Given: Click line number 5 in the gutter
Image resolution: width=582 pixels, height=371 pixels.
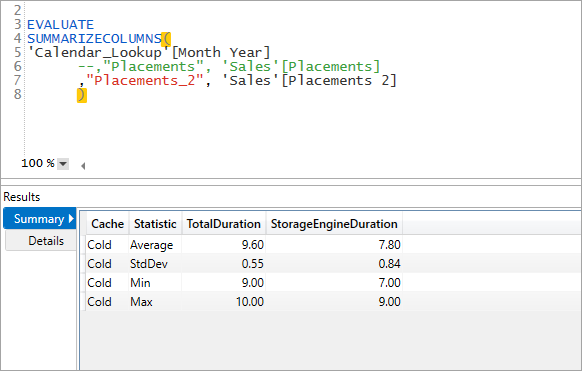Looking at the screenshot, I should (x=17, y=53).
